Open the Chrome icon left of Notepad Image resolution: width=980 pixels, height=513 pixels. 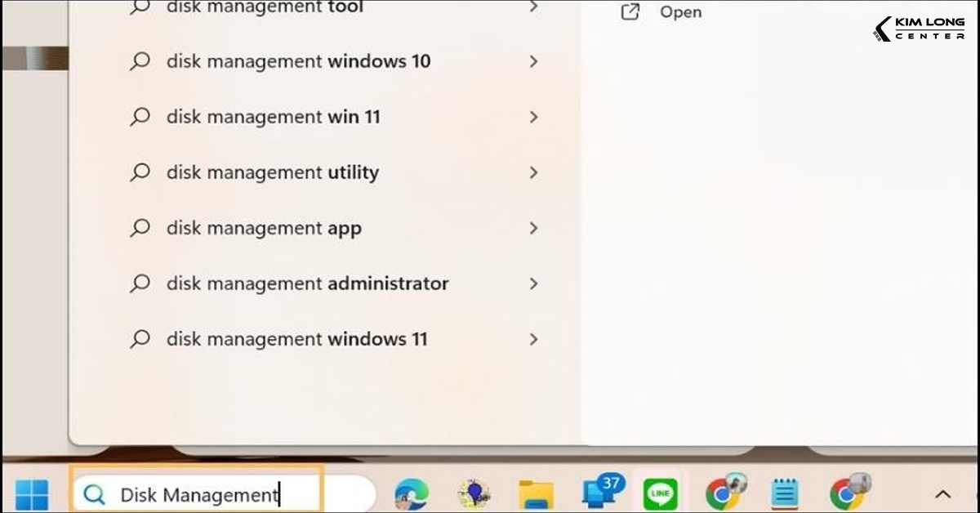723,493
